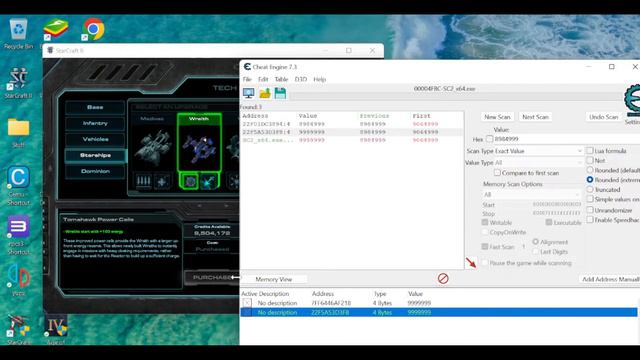Viewport: 640px width, 360px height.
Task: Open the BlueStacks desktop shortcut
Action: pos(56,29)
